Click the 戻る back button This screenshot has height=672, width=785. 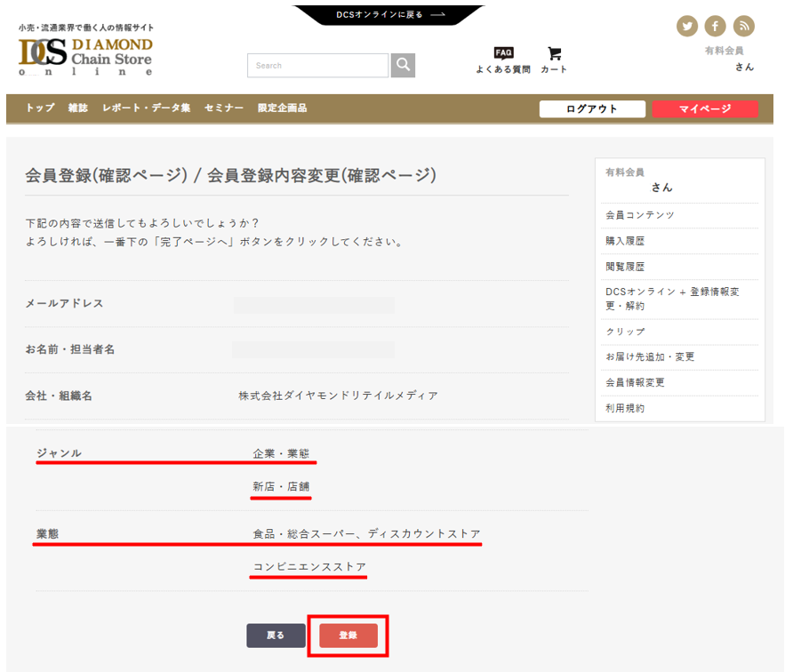276,636
